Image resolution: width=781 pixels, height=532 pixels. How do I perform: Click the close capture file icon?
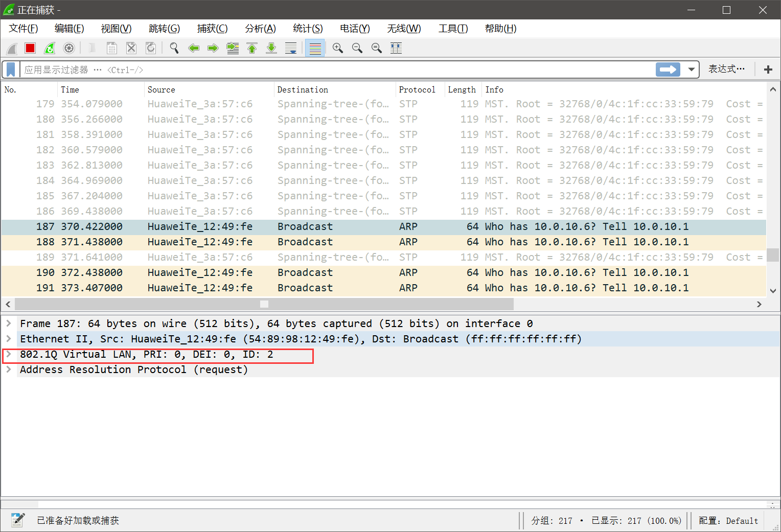click(x=131, y=49)
